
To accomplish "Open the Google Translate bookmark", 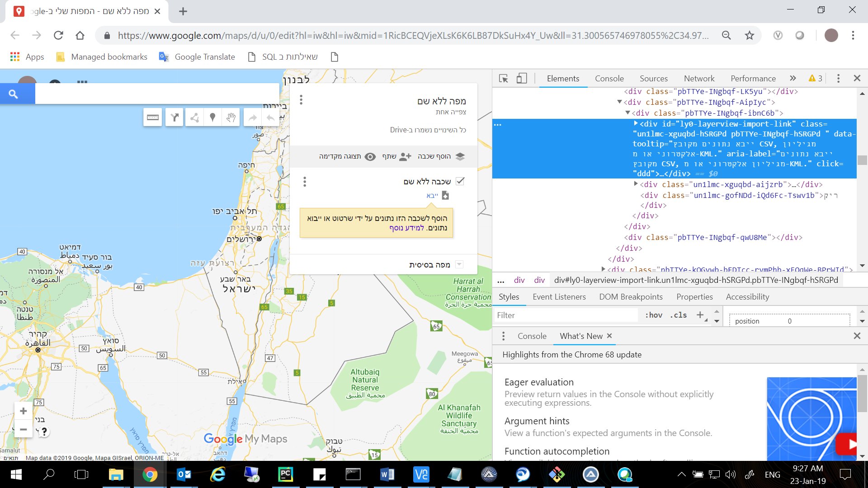I will (197, 57).
